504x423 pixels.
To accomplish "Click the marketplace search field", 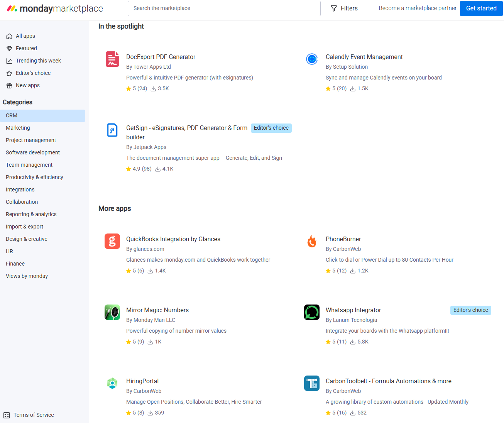I will (224, 8).
